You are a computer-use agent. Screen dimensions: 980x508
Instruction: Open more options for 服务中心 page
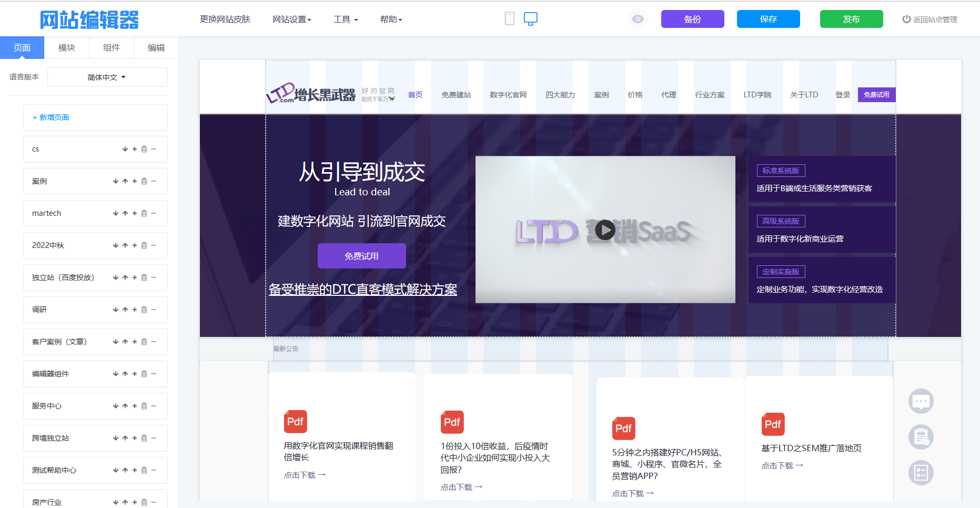(154, 406)
